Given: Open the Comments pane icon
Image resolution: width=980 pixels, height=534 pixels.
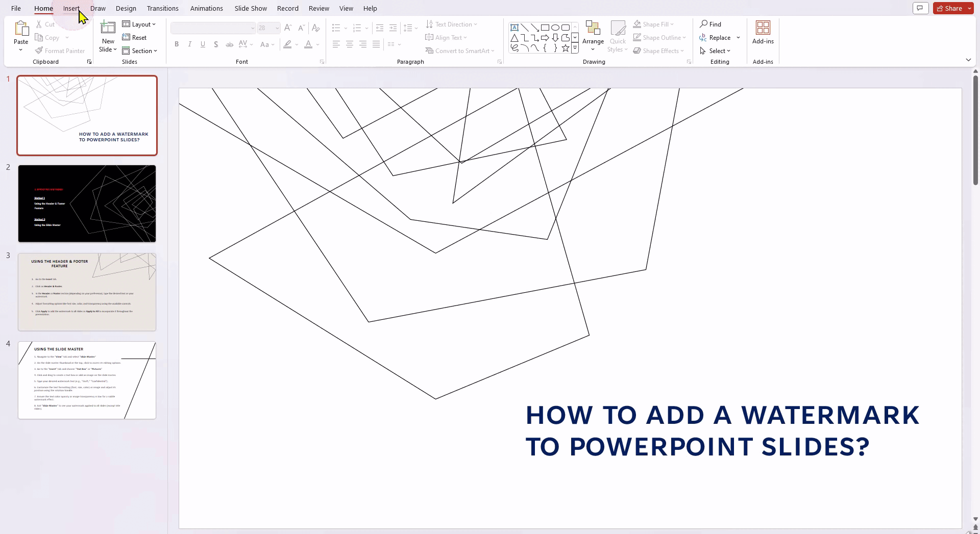Looking at the screenshot, I should (x=920, y=8).
